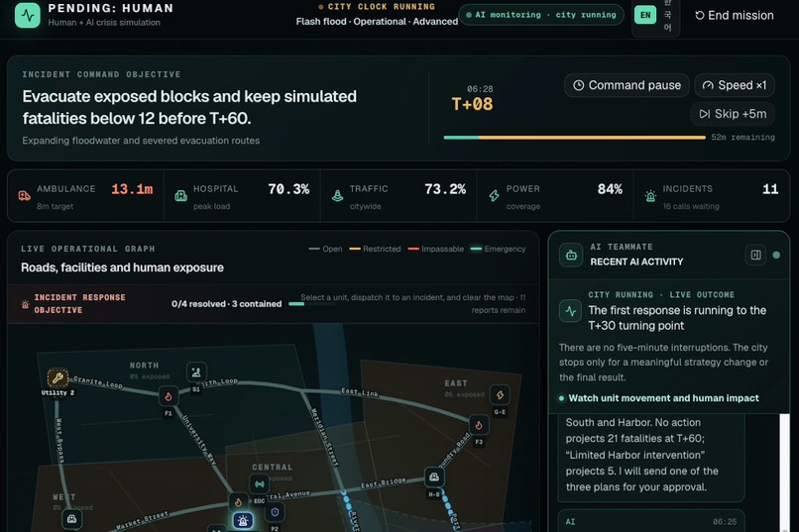Viewport: 799px width, 532px height.
Task: Click the T+08 mission clock
Action: coord(473,104)
